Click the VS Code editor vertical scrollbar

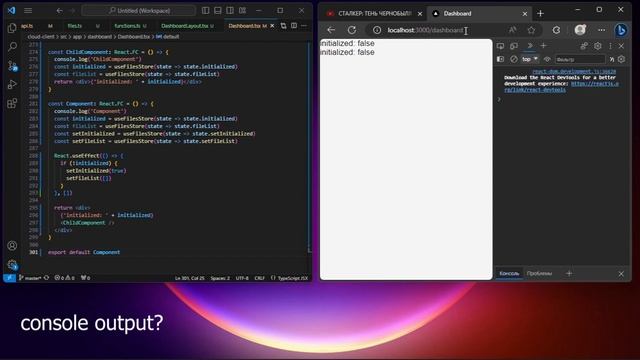click(x=309, y=147)
